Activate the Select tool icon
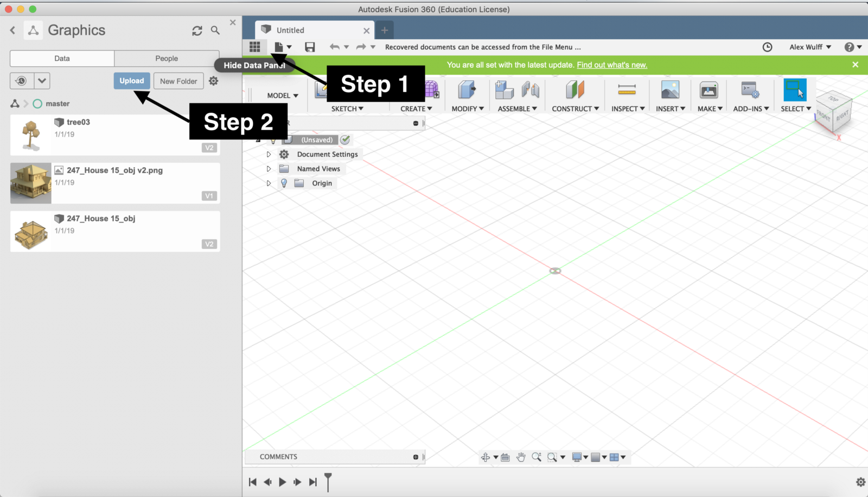The image size is (868, 497). click(795, 90)
